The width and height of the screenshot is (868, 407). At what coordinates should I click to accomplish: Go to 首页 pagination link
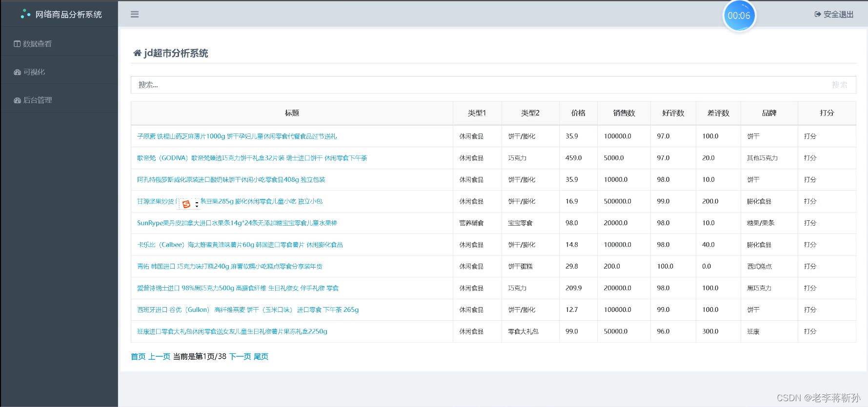[x=138, y=357]
